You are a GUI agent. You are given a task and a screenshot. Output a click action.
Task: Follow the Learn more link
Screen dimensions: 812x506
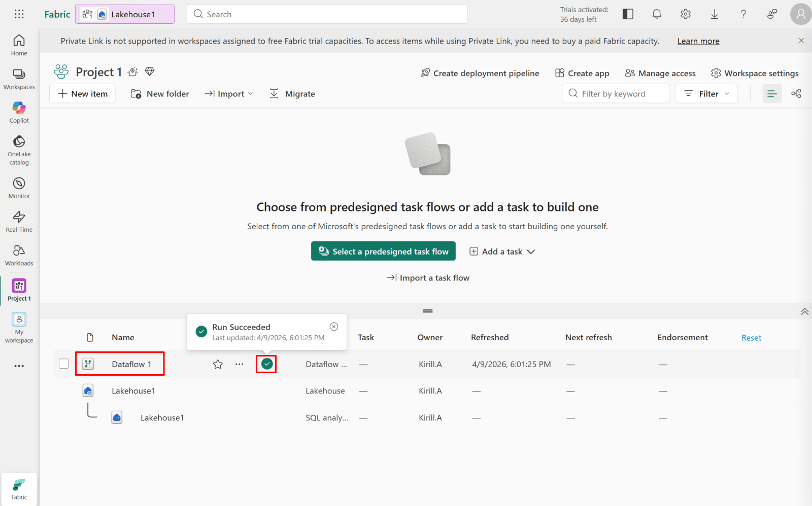tap(698, 41)
